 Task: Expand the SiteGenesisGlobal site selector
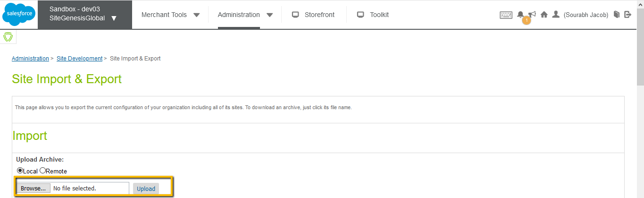[x=114, y=18]
